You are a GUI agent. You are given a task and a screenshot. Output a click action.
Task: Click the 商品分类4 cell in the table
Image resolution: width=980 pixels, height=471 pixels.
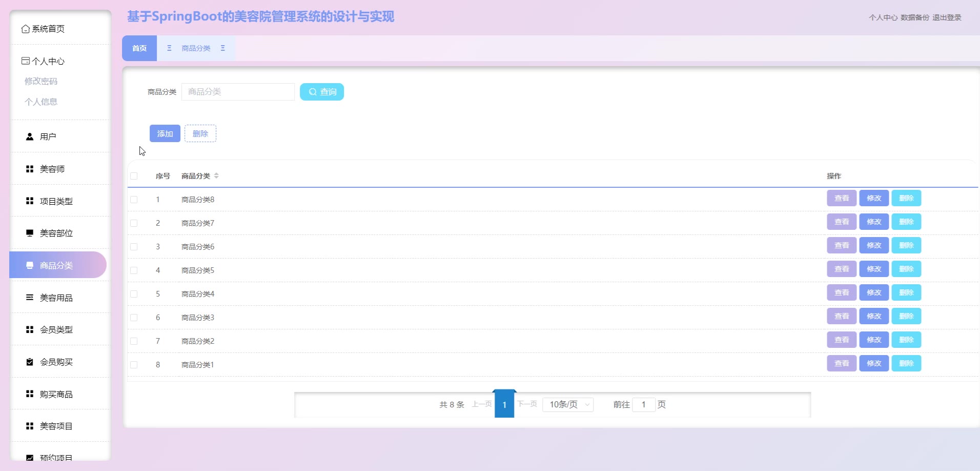(x=198, y=294)
